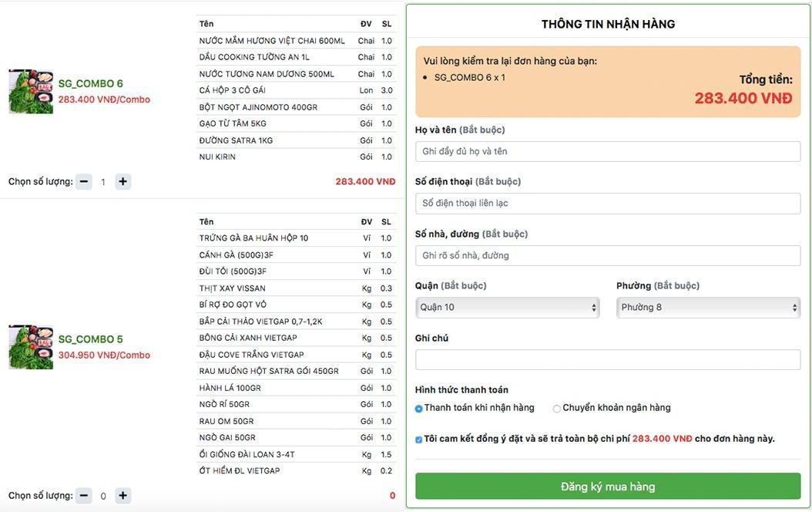Expand the Phường dropdown showing Phường 8
The height and width of the screenshot is (512, 812).
pyautogui.click(x=708, y=308)
